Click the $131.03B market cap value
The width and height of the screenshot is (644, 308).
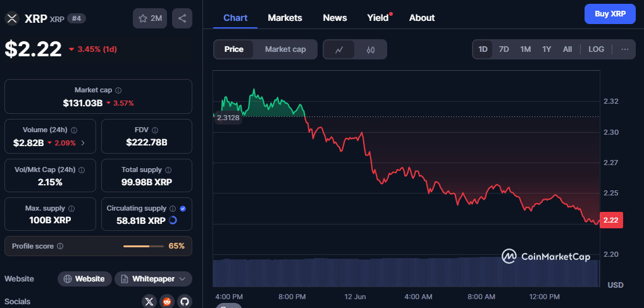(82, 103)
